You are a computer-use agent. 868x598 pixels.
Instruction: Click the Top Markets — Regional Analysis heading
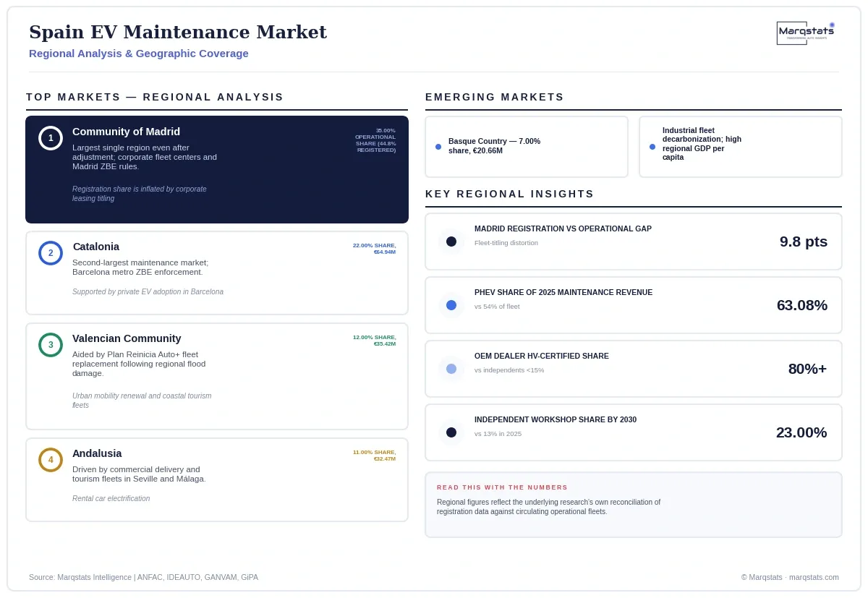155,97
